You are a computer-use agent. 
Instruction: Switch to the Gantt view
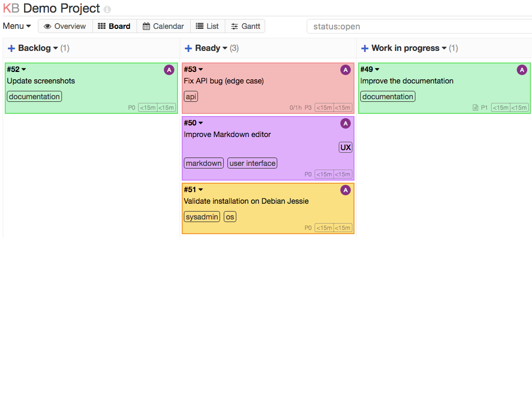click(x=245, y=26)
